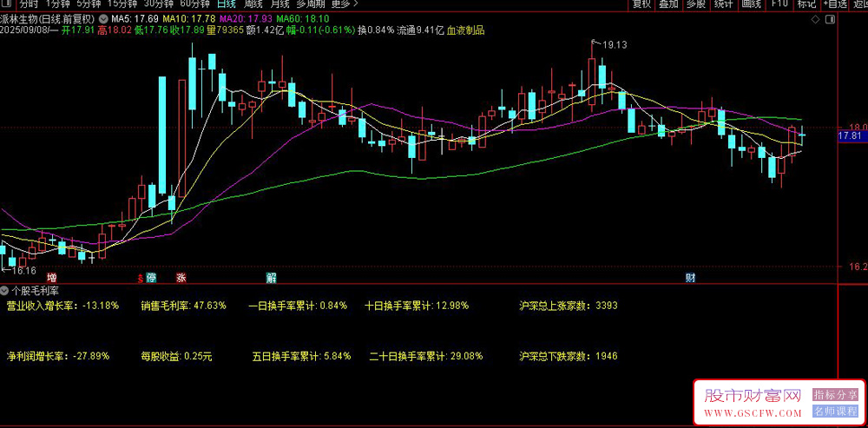Click 销售毛利率: 47.63% value

(x=184, y=306)
